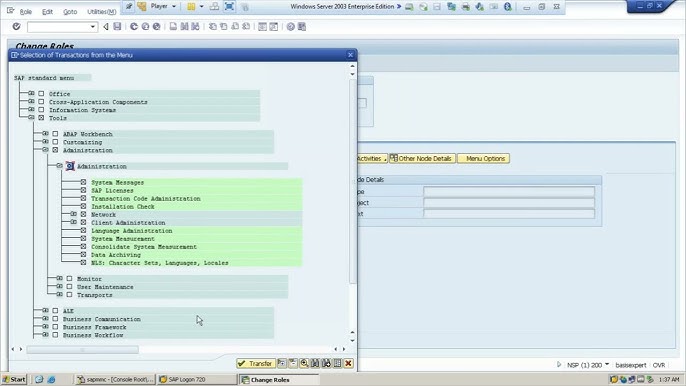Click the green Back arrow icon

click(x=134, y=27)
